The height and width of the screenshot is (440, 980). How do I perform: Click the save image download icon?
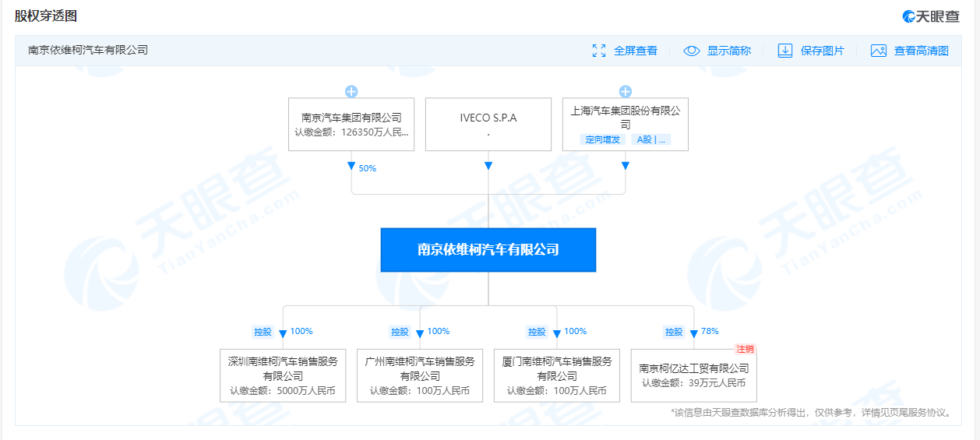[x=785, y=51]
